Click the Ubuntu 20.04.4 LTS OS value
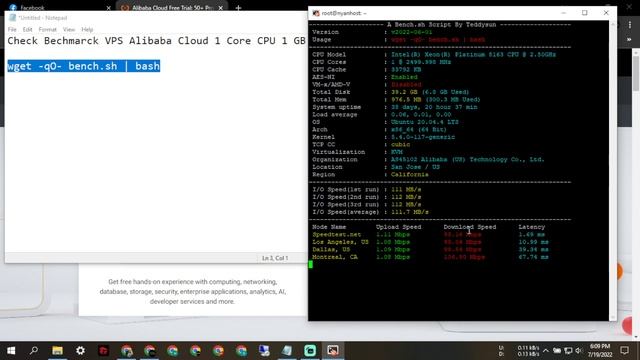Image resolution: width=640 pixels, height=360 pixels. point(424,122)
